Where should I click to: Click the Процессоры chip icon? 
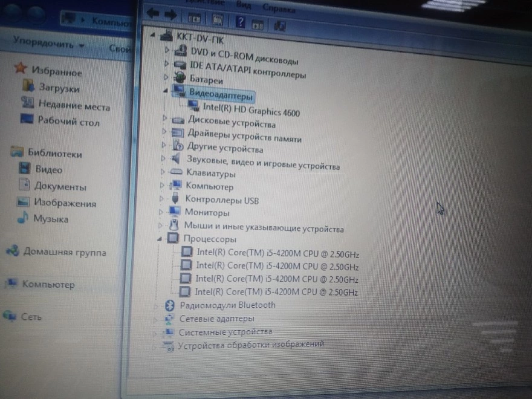point(173,238)
